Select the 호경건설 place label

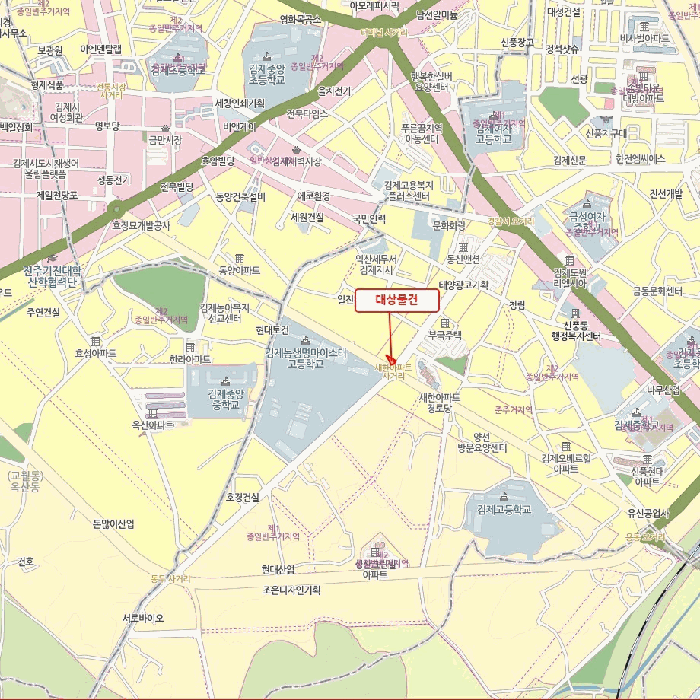pyautogui.click(x=242, y=497)
